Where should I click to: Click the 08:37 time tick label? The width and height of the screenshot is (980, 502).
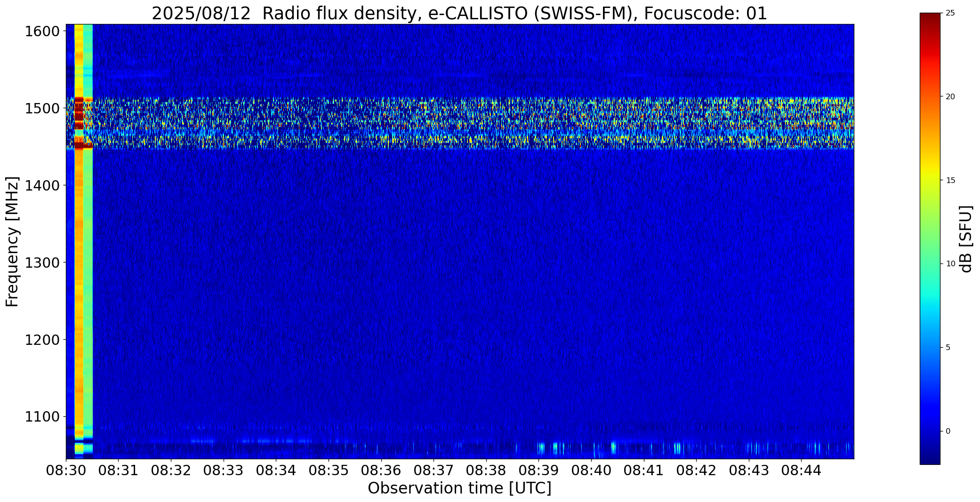(x=434, y=470)
